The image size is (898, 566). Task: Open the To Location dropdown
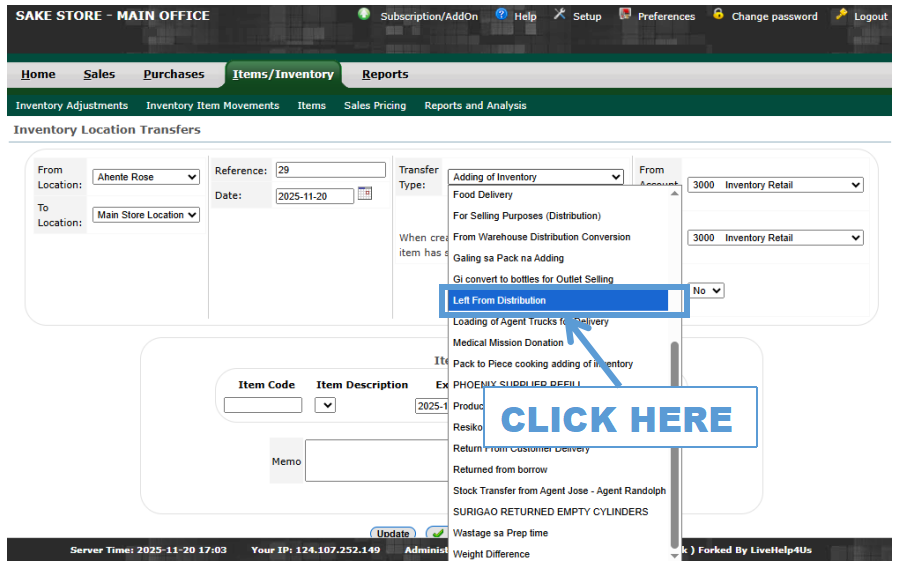point(146,215)
